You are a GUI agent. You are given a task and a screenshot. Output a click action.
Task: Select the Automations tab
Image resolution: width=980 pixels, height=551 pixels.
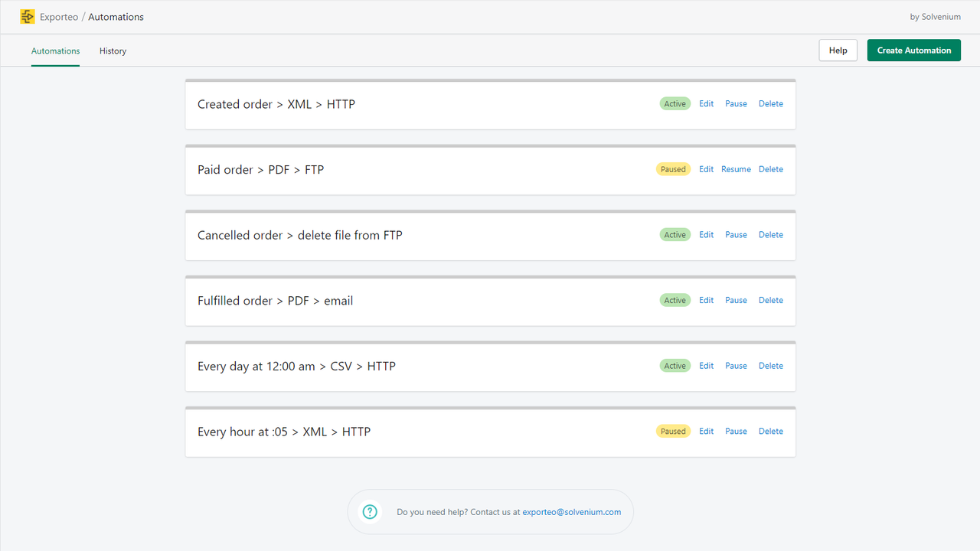[x=55, y=51]
